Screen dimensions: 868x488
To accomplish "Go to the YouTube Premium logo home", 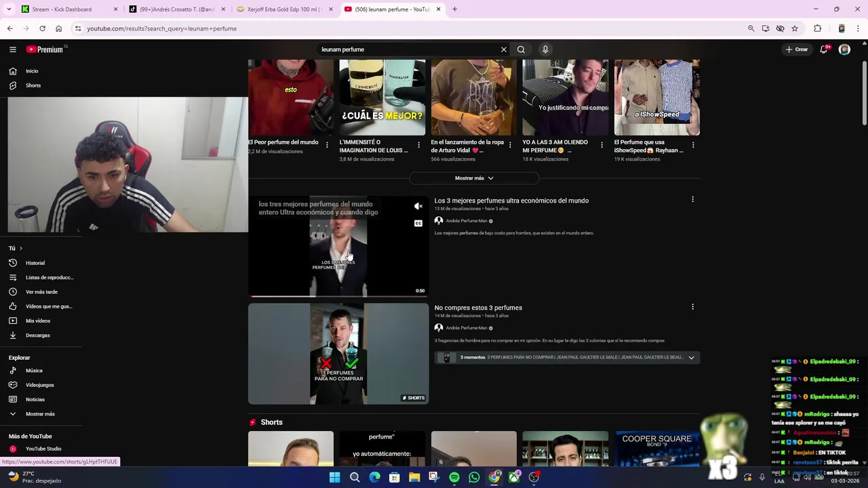I will pyautogui.click(x=45, y=49).
